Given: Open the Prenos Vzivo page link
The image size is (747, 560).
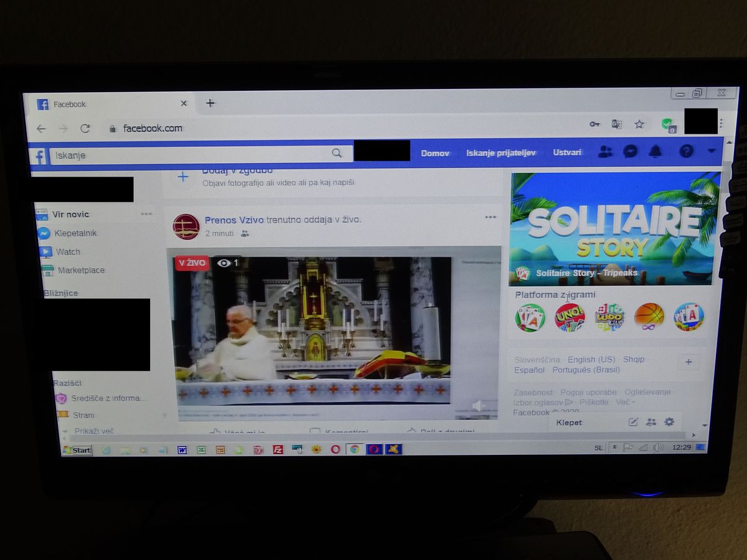Looking at the screenshot, I should point(234,220).
